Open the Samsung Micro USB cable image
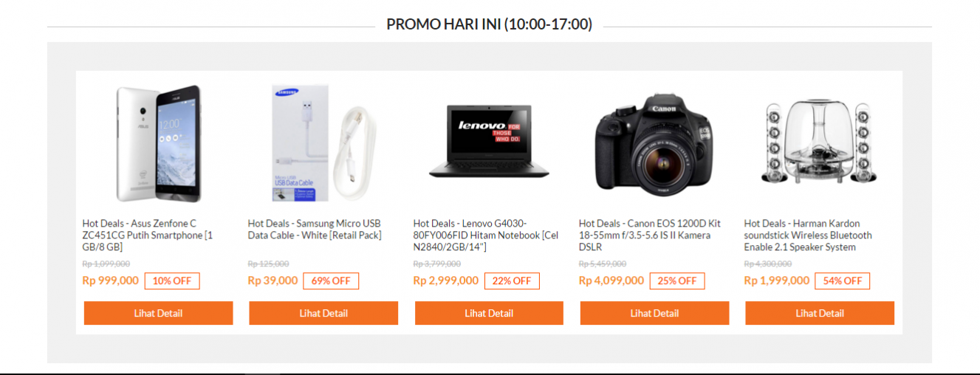Screen dimensions: 980x375 (x=323, y=143)
